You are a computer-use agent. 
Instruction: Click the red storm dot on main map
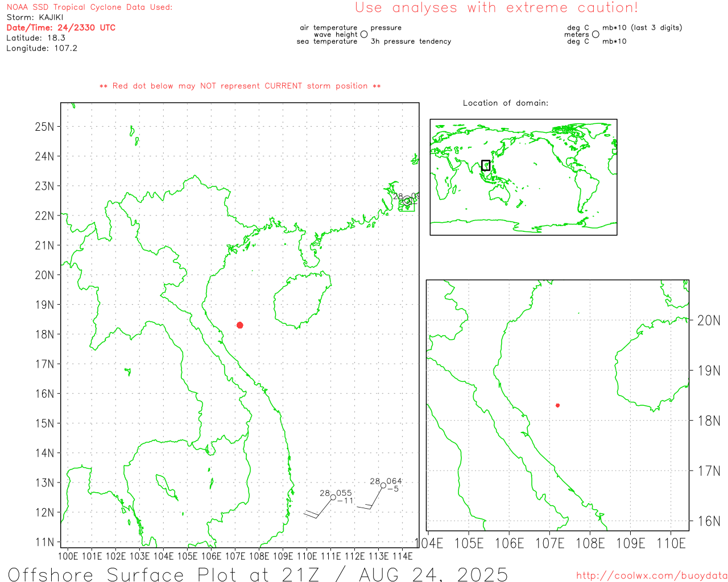pyautogui.click(x=240, y=325)
